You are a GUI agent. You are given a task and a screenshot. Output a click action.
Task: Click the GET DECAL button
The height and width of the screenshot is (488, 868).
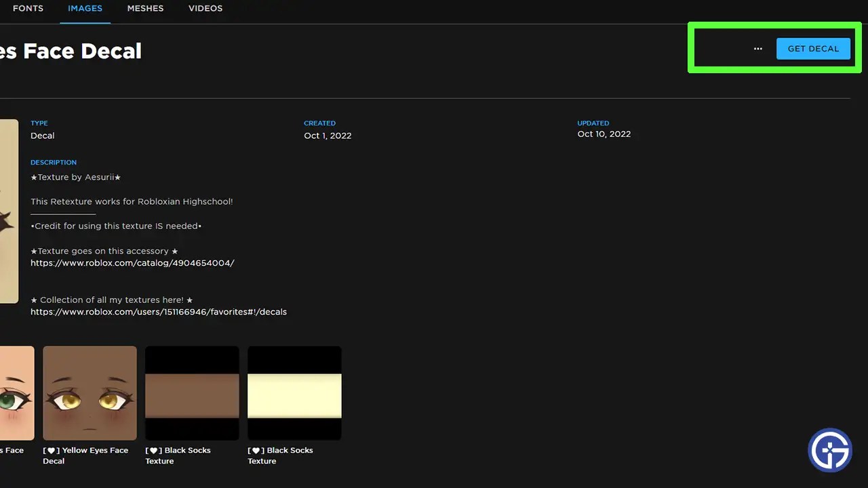[x=813, y=49]
